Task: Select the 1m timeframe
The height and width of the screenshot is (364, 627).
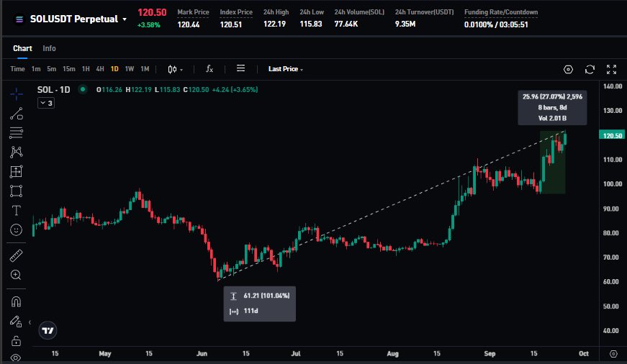Action: tap(36, 69)
